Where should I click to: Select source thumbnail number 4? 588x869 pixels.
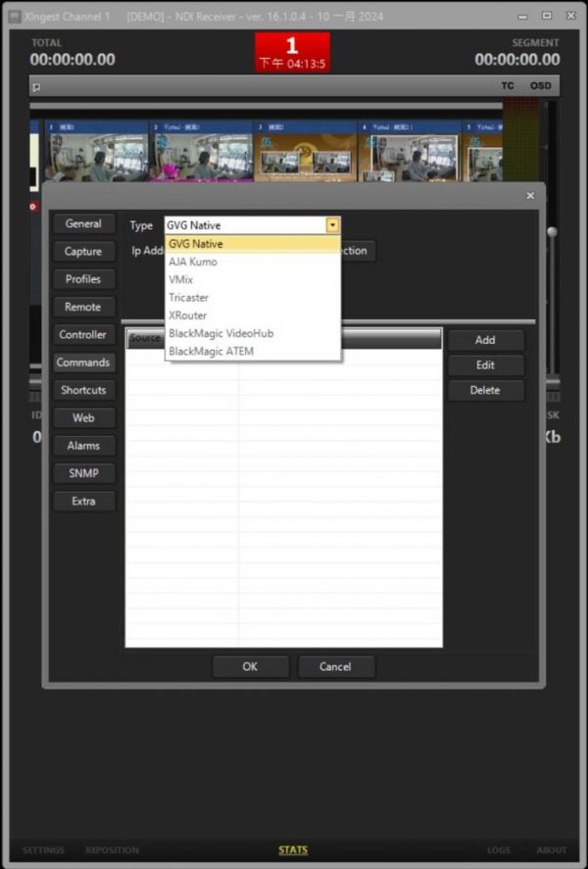tap(409, 151)
